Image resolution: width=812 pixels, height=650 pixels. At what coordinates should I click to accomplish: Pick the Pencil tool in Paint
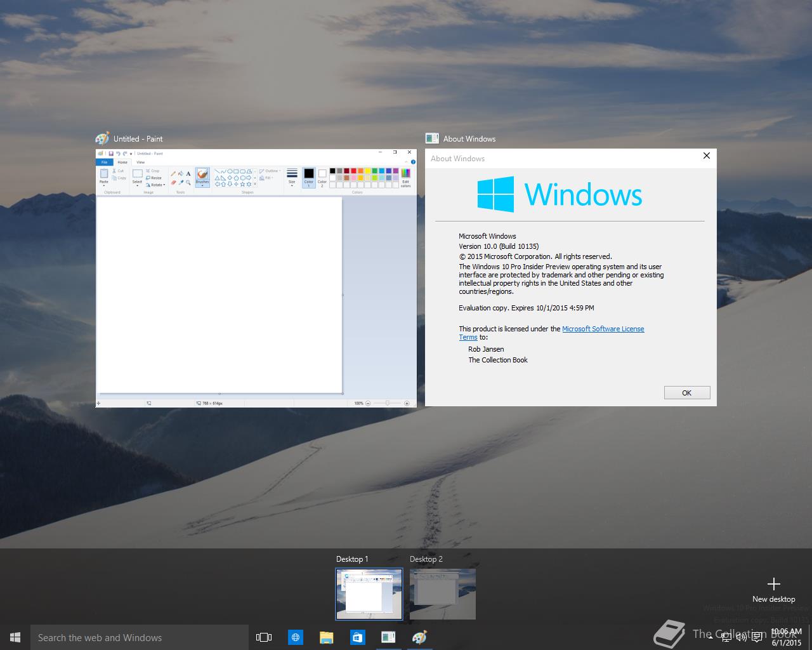[173, 174]
